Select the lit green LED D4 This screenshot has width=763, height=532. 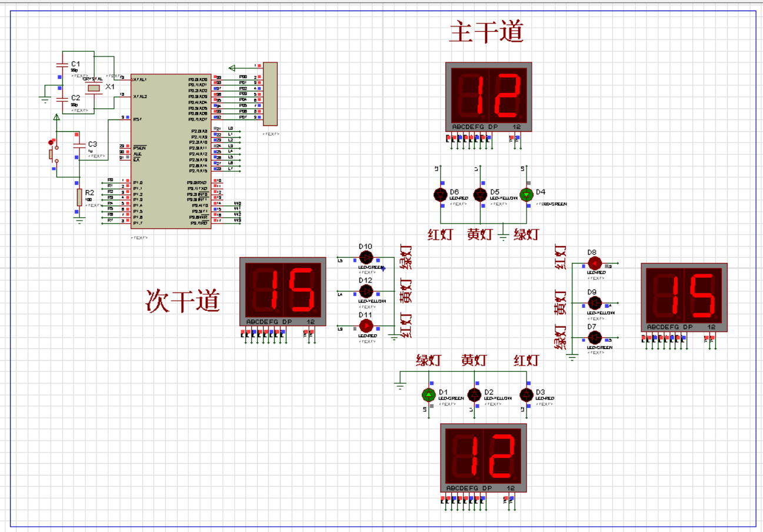527,194
